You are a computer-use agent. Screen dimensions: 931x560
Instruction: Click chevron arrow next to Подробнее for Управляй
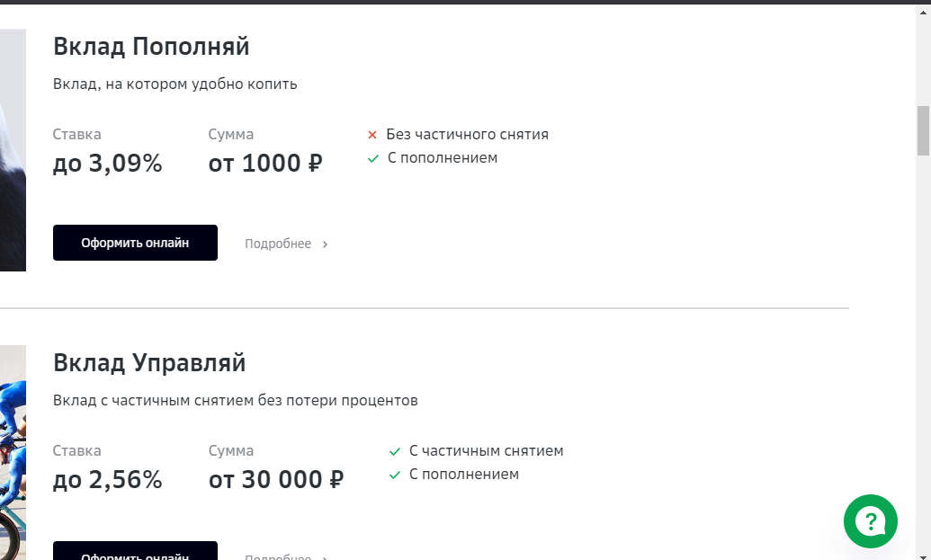325,557
